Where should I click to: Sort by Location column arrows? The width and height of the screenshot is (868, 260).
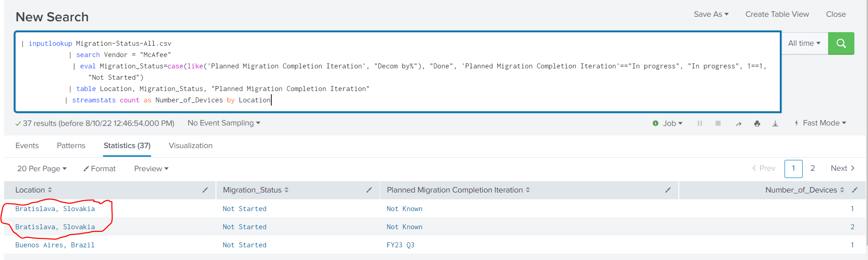(50, 190)
